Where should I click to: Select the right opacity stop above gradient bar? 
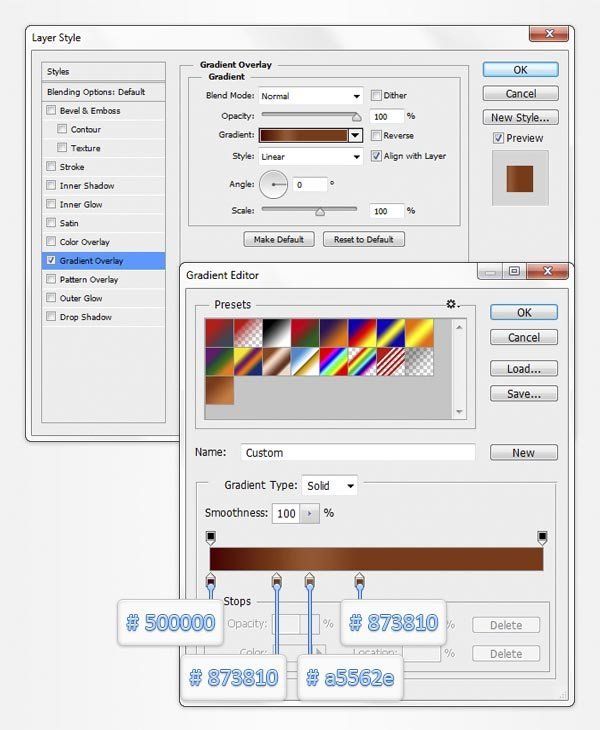(542, 537)
